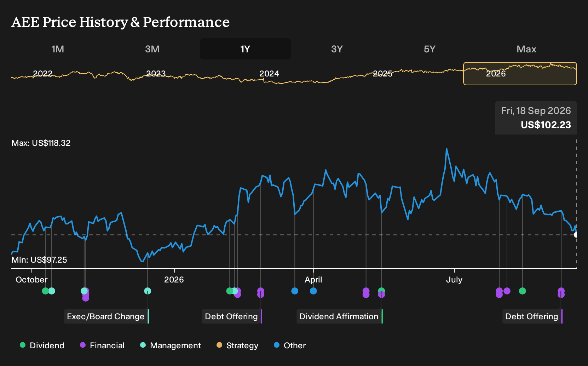Open the Dividend Affirmation event label
588x366 pixels.
pyautogui.click(x=340, y=316)
